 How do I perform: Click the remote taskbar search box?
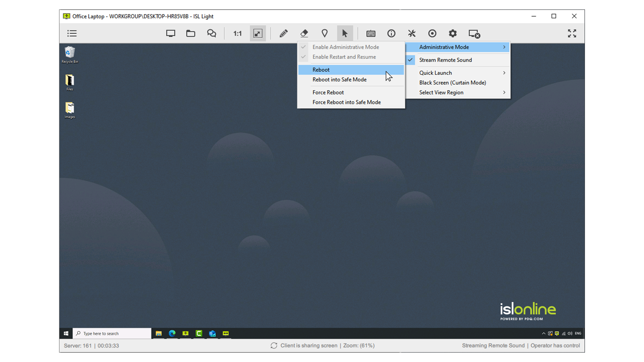[x=112, y=334]
